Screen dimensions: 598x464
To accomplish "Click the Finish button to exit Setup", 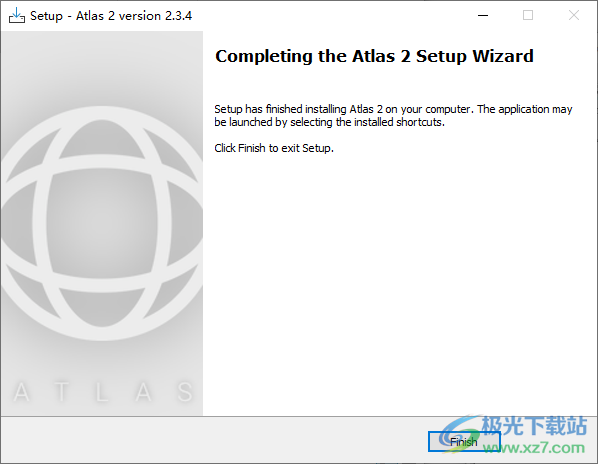I will [464, 442].
